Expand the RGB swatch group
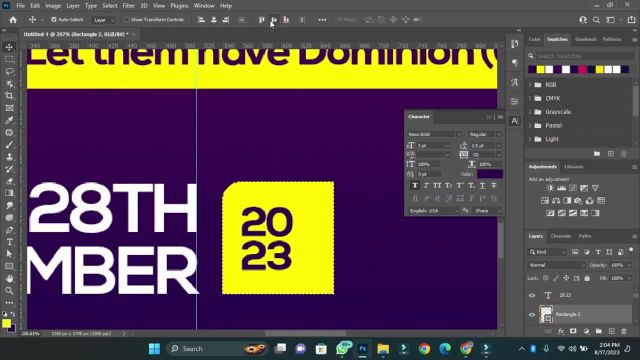Viewport: 640px width, 360px height. click(531, 85)
